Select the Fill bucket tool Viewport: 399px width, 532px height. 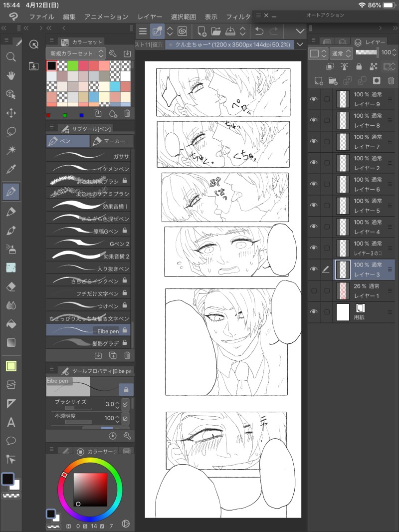tap(11, 324)
